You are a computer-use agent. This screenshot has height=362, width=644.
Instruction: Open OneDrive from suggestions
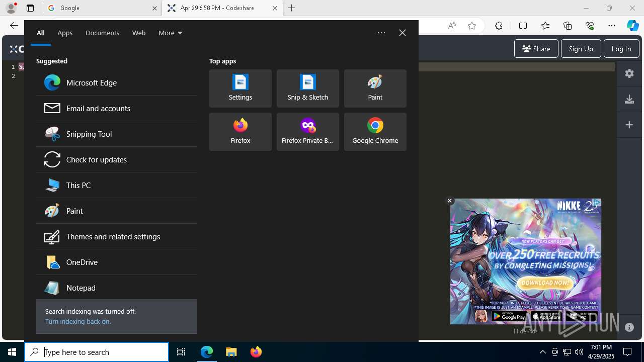click(x=117, y=262)
